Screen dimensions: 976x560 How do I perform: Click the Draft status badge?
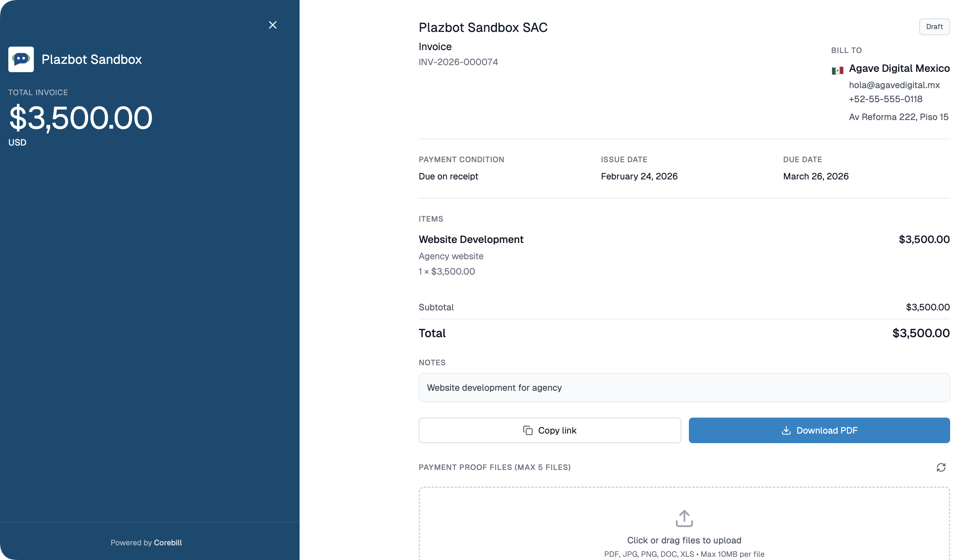click(934, 26)
